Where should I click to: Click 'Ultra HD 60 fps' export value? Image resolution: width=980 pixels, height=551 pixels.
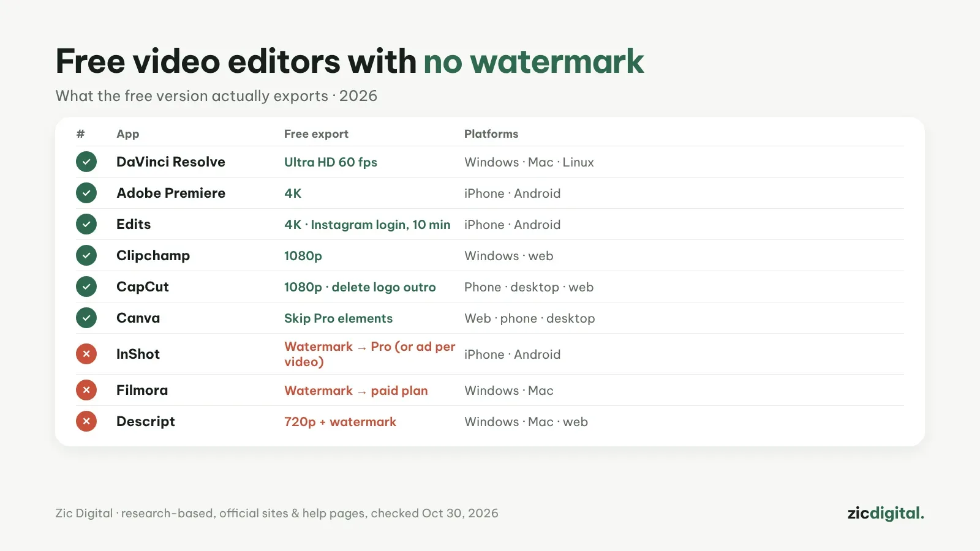click(x=331, y=162)
